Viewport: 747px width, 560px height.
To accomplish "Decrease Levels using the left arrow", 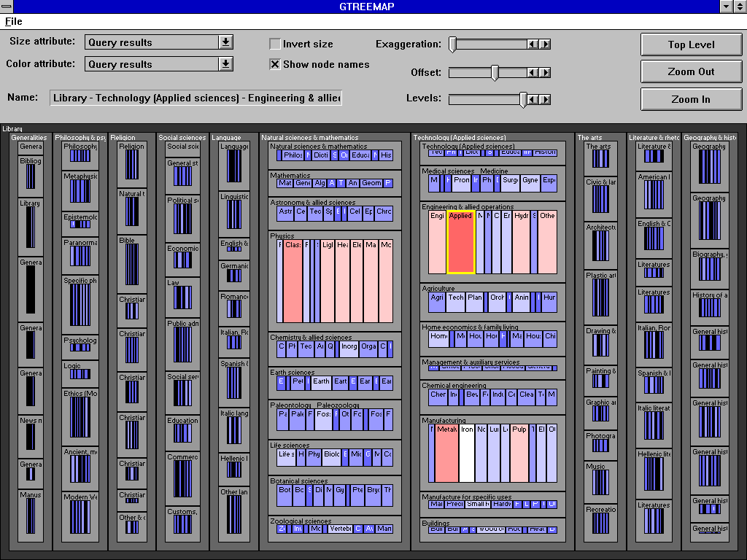I will pos(533,99).
